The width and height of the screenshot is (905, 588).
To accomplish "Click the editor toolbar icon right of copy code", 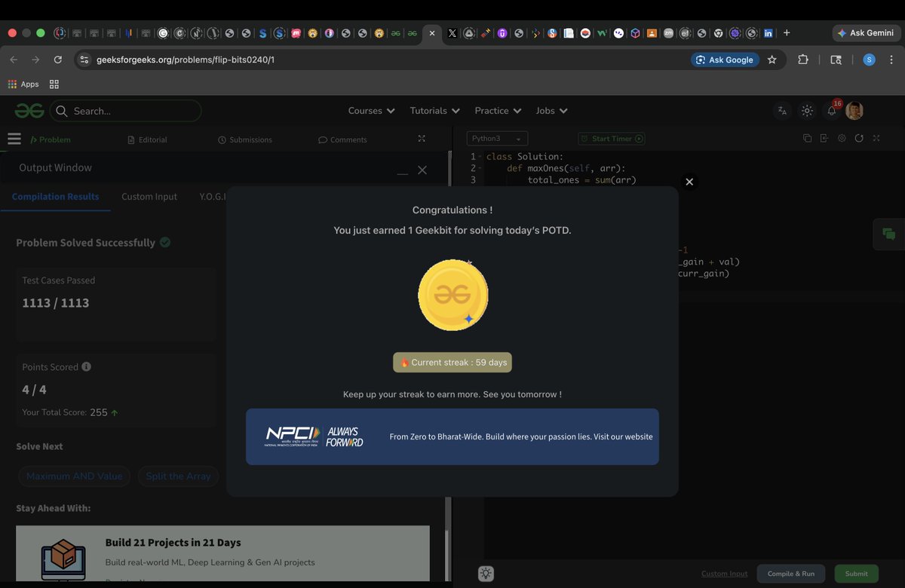I will click(824, 139).
